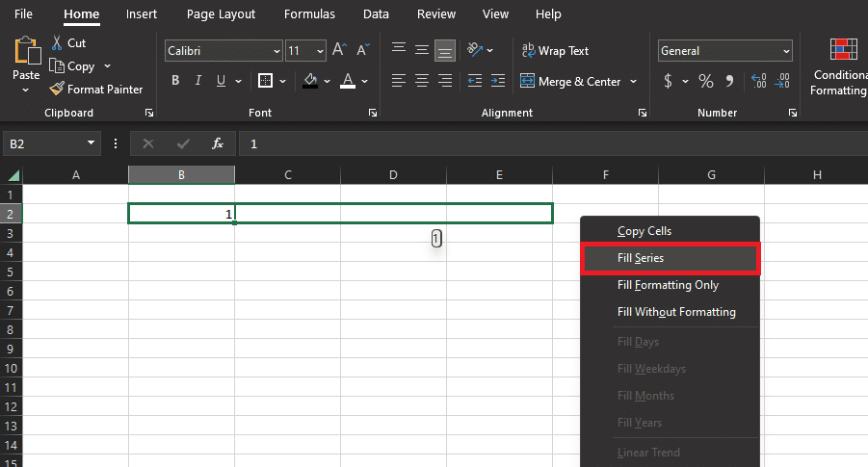The image size is (868, 467).
Task: Open the font color swatch A
Action: (x=347, y=81)
